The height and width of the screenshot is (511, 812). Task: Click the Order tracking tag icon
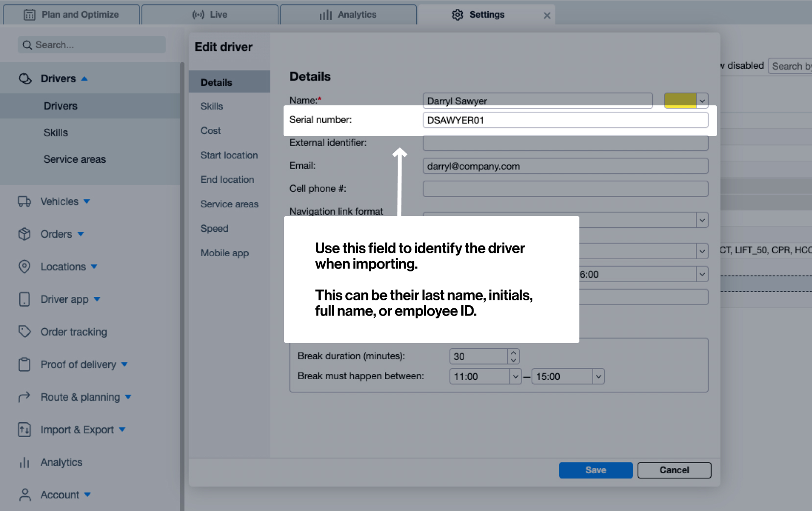coord(24,332)
